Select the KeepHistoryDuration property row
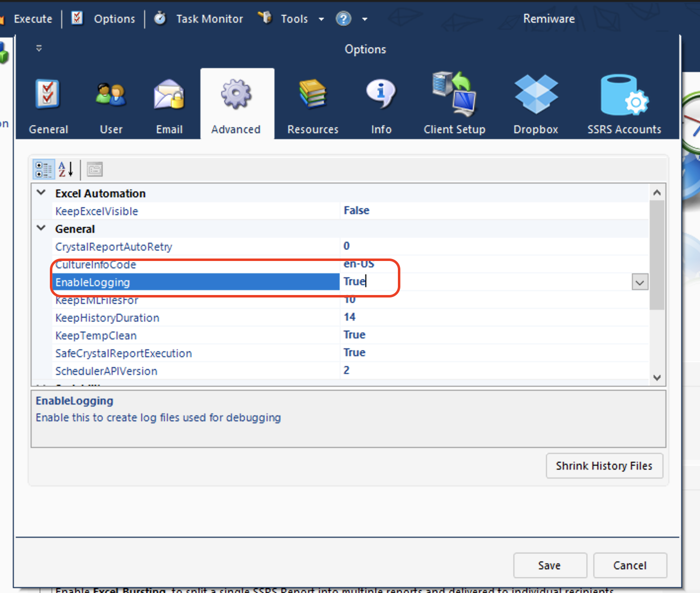The width and height of the screenshot is (700, 593). click(107, 318)
